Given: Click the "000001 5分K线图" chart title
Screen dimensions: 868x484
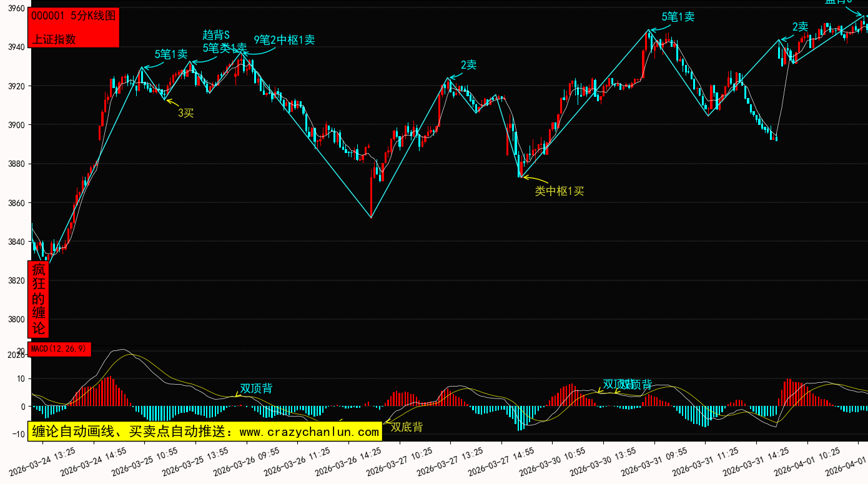Looking at the screenshot, I should click(74, 16).
